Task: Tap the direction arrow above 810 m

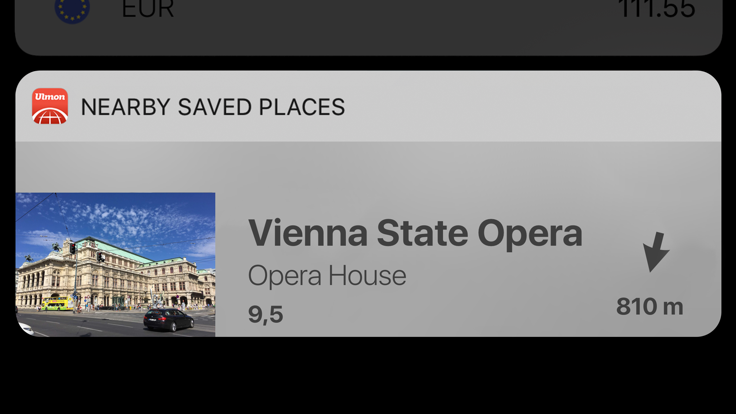Action: tap(655, 252)
